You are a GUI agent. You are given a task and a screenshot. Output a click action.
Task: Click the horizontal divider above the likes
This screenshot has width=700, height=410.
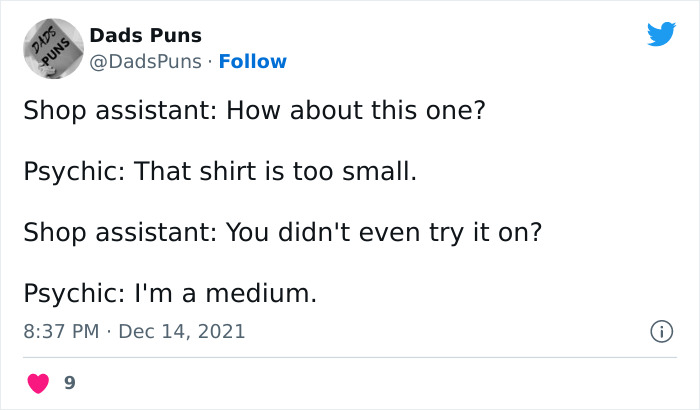click(x=350, y=357)
